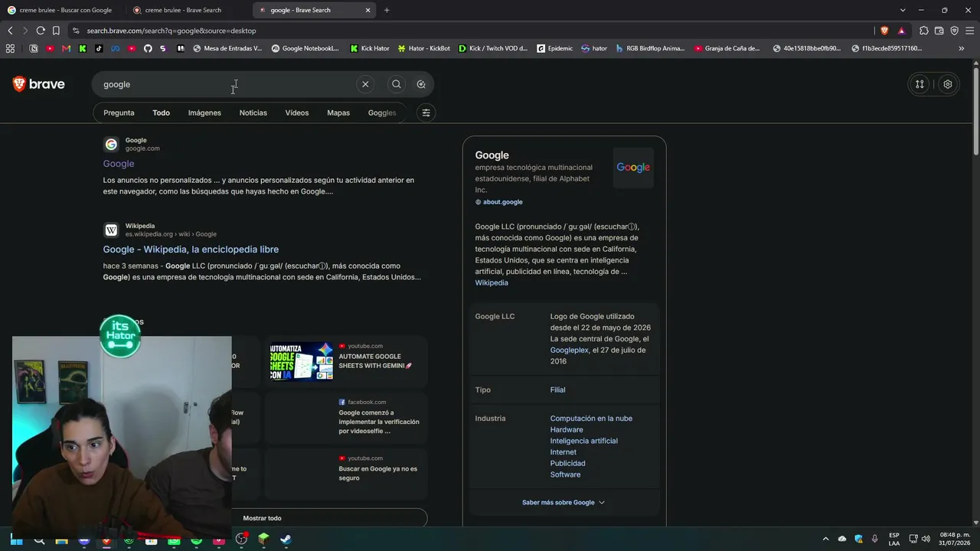Open the apps grid in bookmarks bar
The height and width of the screenshot is (551, 980).
[x=10, y=48]
